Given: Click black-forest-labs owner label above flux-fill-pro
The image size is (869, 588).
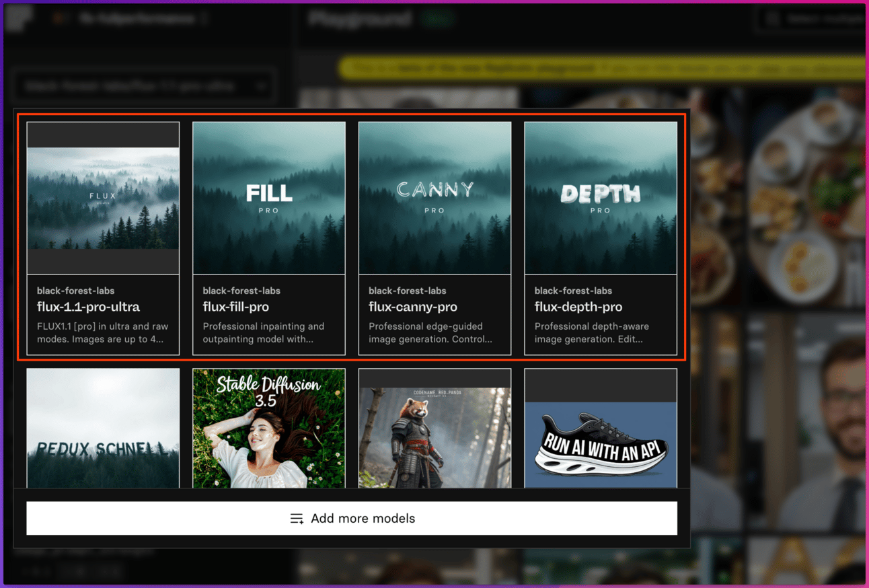Looking at the screenshot, I should tap(241, 291).
